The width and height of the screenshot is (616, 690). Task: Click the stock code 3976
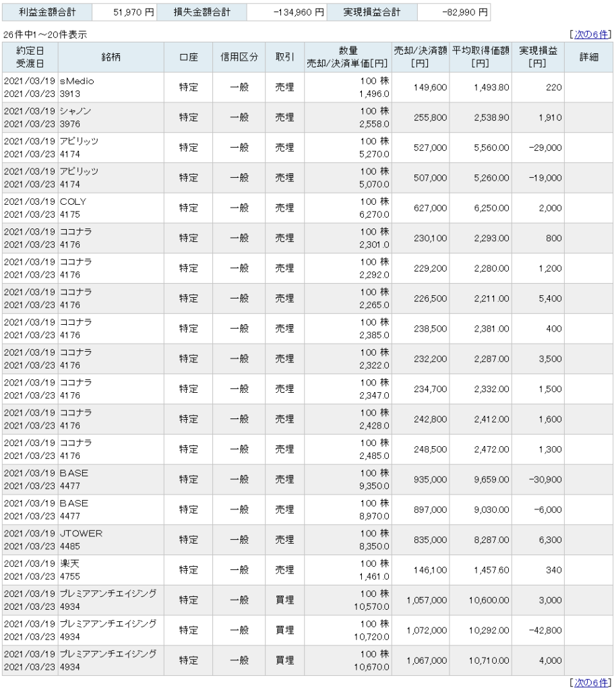(70, 124)
